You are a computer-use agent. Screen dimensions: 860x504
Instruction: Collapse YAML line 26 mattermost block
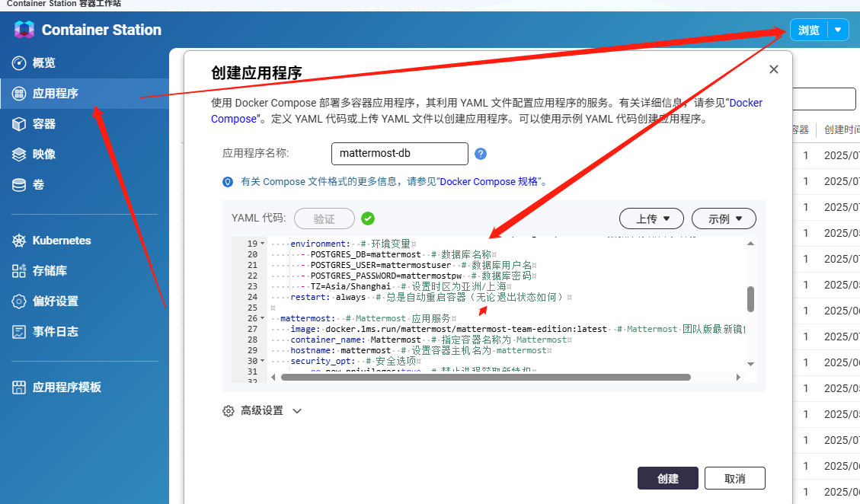263,318
